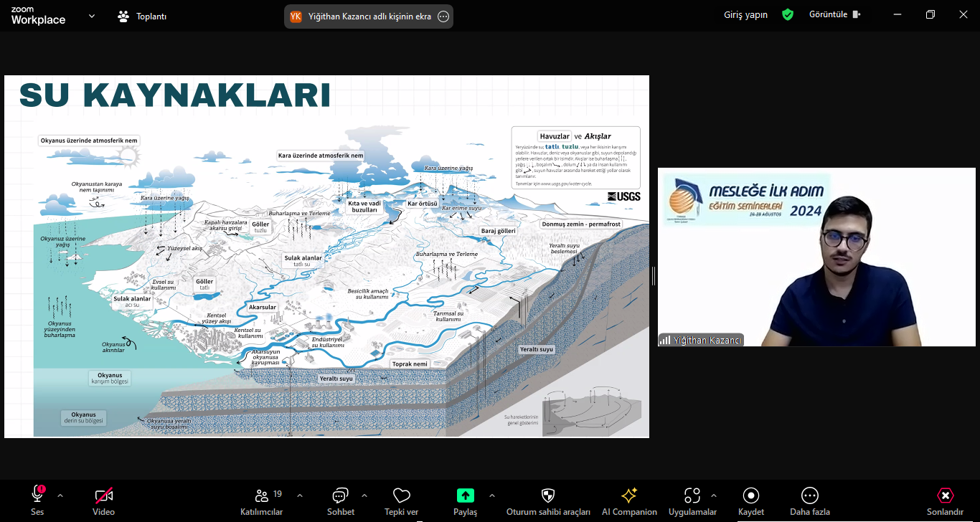Switch to the Toplantı tab

point(142,16)
